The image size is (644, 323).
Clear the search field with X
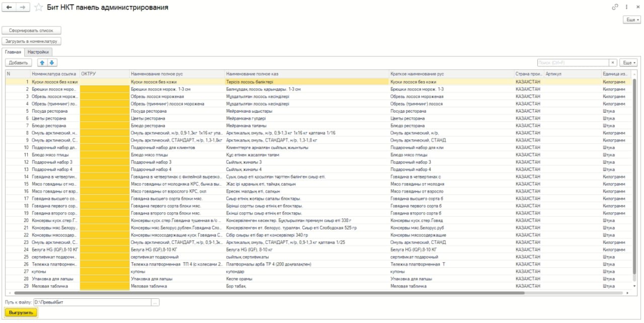[613, 62]
